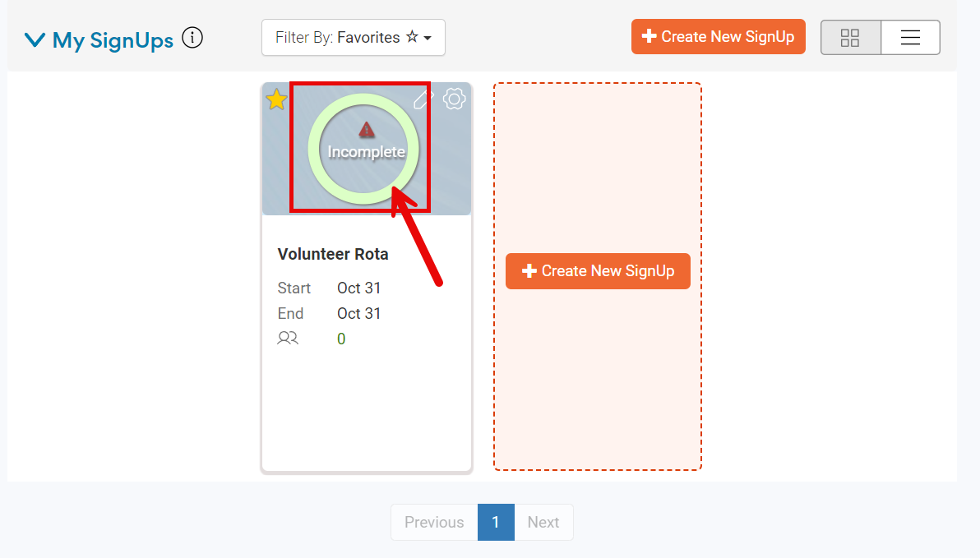Open the Volunteer Rota title

click(x=333, y=255)
